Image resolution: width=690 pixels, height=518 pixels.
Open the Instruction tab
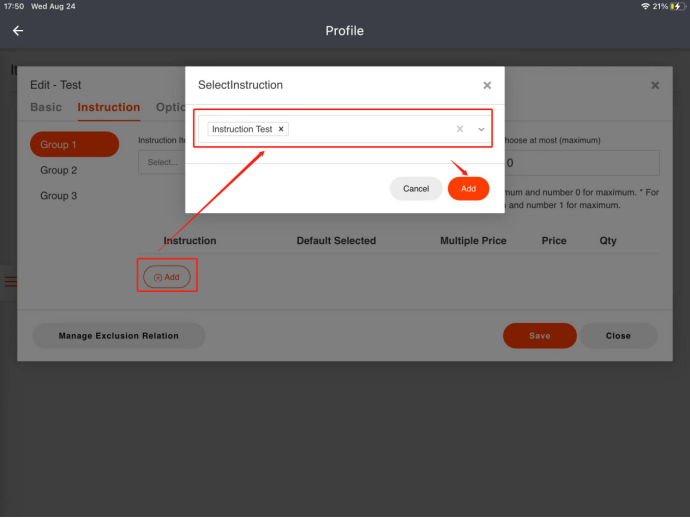(x=109, y=107)
